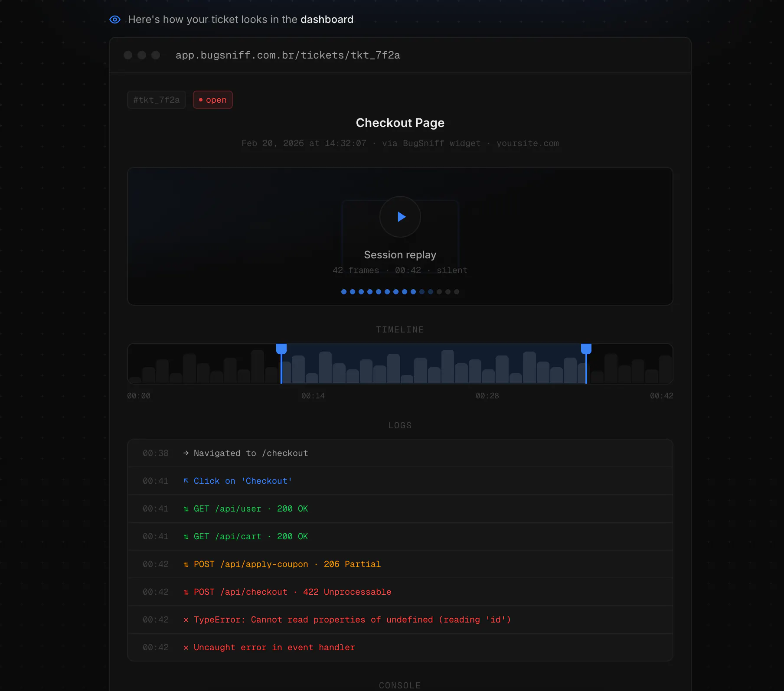This screenshot has width=784, height=691.
Task: Click the transfer icon on GET /api/cart row
Action: [186, 537]
